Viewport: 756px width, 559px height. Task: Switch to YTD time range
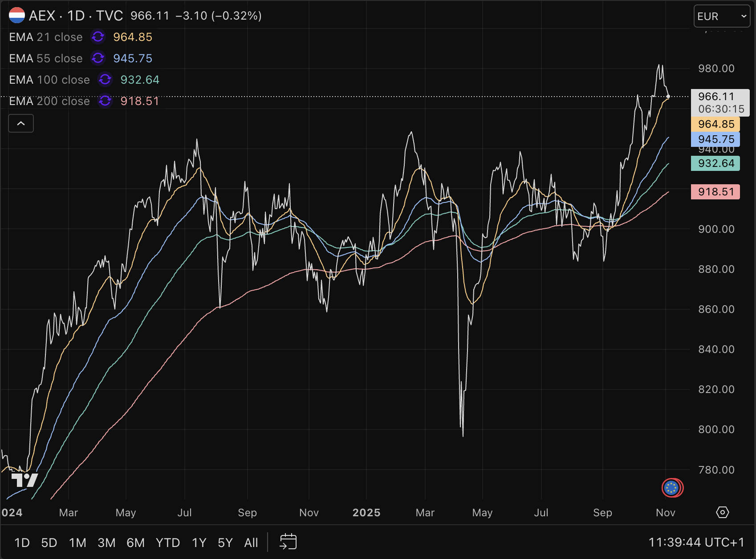click(x=168, y=543)
